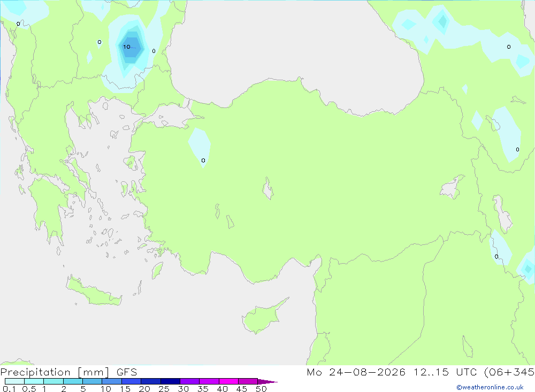Screen dimensions: 535x392
Task: Pick the 1–2 mm legend color box
Action: pos(53,381)
